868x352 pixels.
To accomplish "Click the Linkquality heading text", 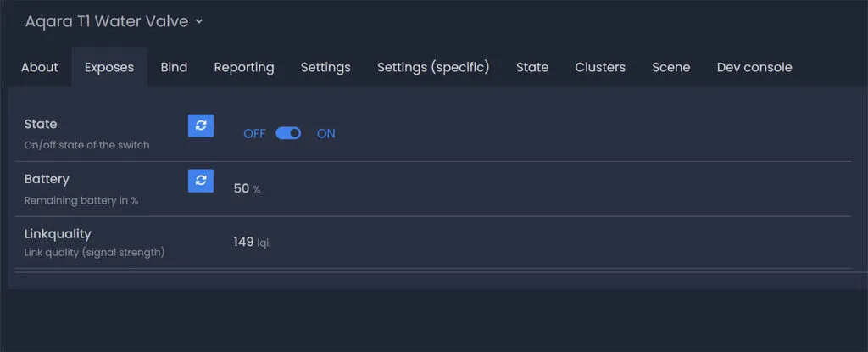I will [58, 233].
